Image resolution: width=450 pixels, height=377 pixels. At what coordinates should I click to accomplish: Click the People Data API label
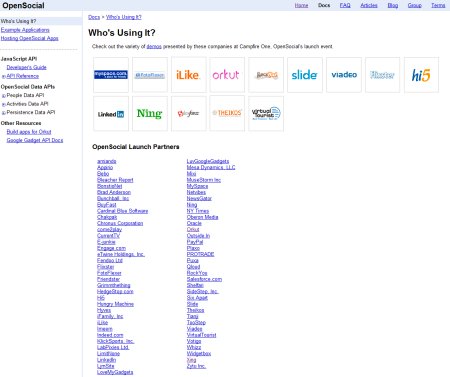(25, 95)
